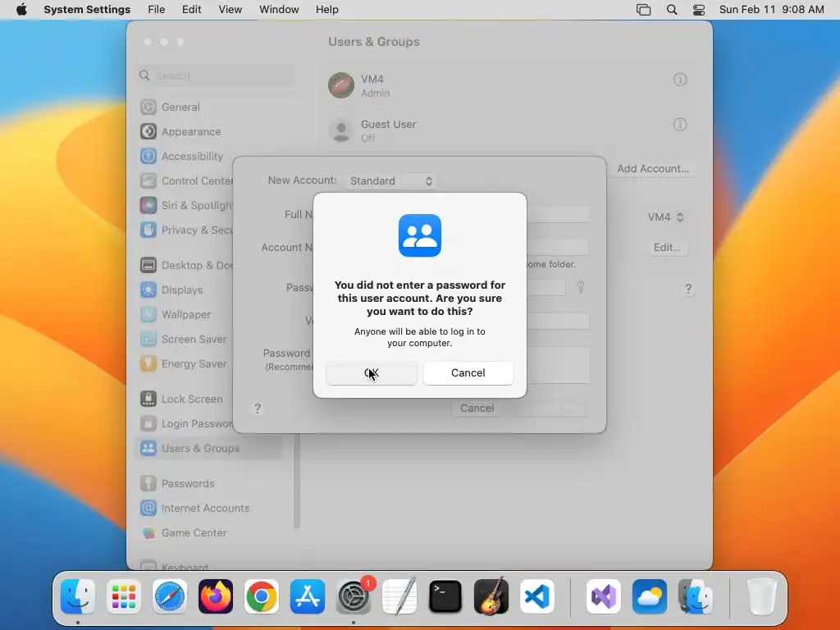
Task: Open App Store from the Dock
Action: (x=308, y=596)
